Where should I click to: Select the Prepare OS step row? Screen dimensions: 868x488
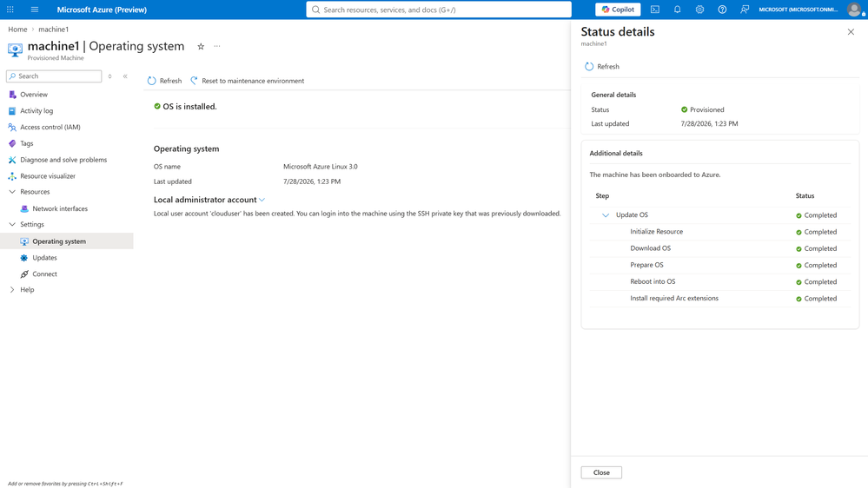tap(719, 265)
